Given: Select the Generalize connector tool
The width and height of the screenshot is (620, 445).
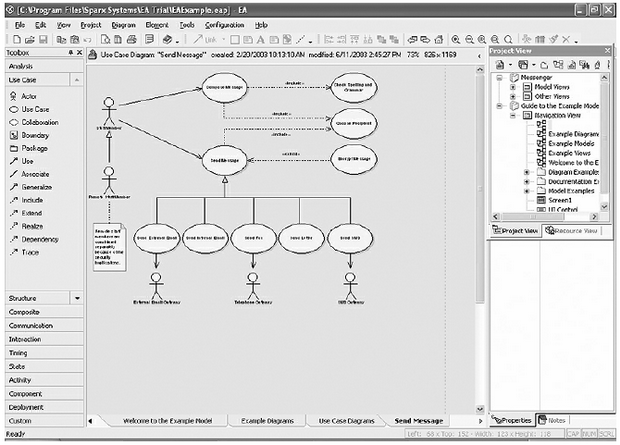Looking at the screenshot, I should (36, 187).
